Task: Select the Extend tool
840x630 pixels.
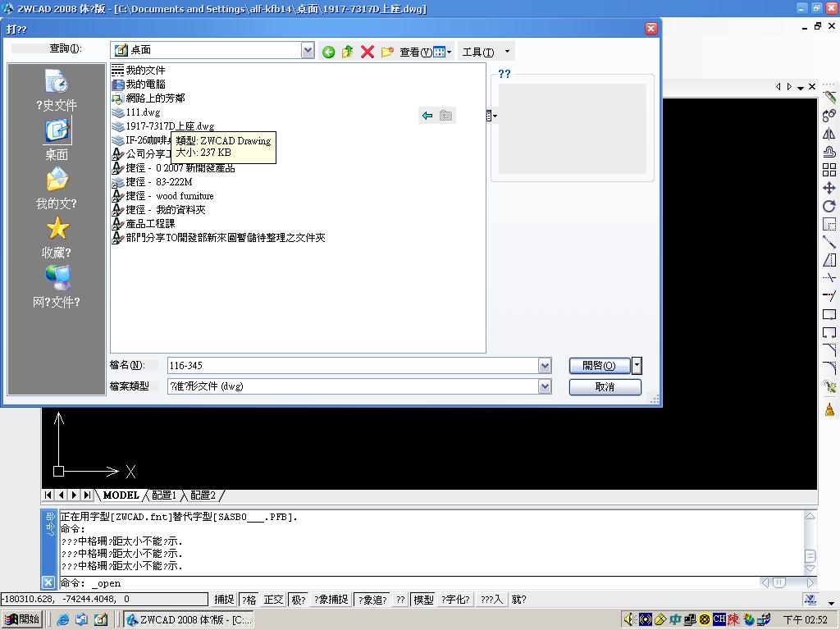Action: 829,296
